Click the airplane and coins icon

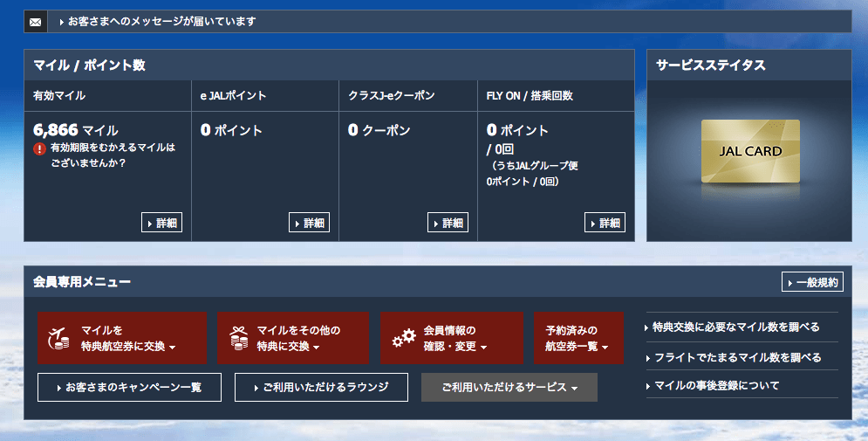tap(58, 338)
